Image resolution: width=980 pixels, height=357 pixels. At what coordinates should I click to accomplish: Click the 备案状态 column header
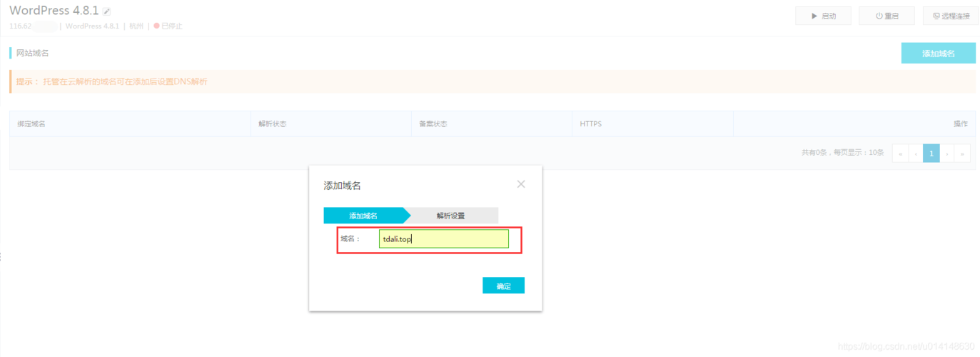pyautogui.click(x=433, y=124)
